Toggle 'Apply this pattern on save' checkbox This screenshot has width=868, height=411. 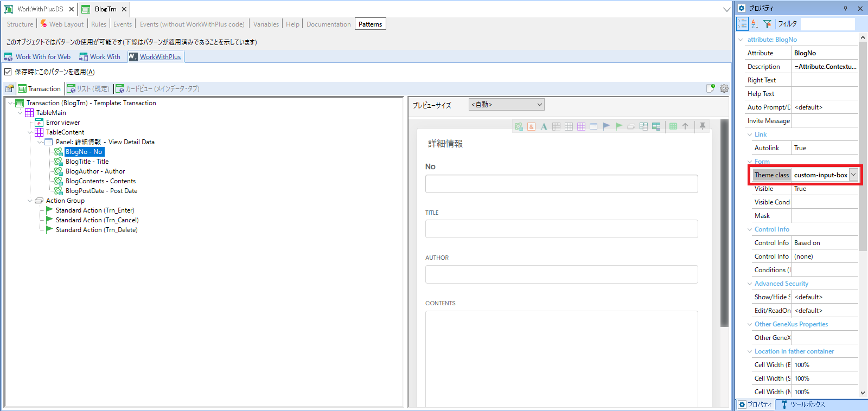(x=8, y=72)
